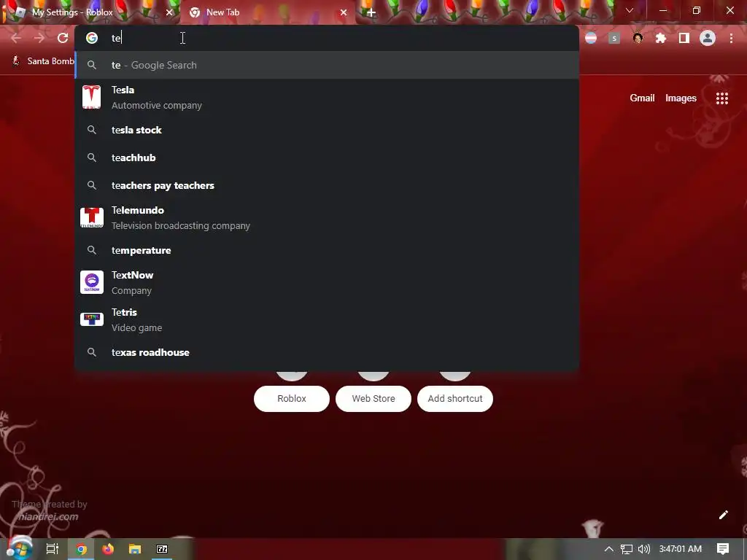747x560 pixels.
Task: Open Firefox from the taskbar
Action: click(x=108, y=549)
